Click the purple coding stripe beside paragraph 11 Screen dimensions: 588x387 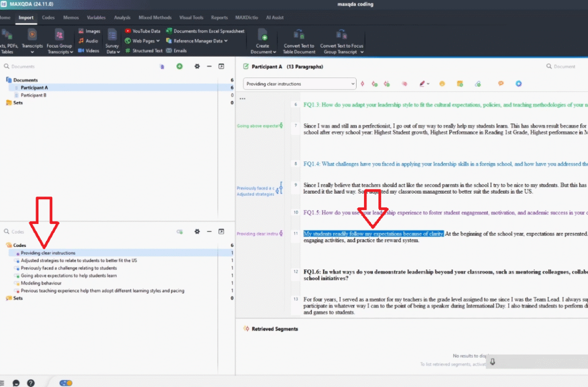click(280, 234)
